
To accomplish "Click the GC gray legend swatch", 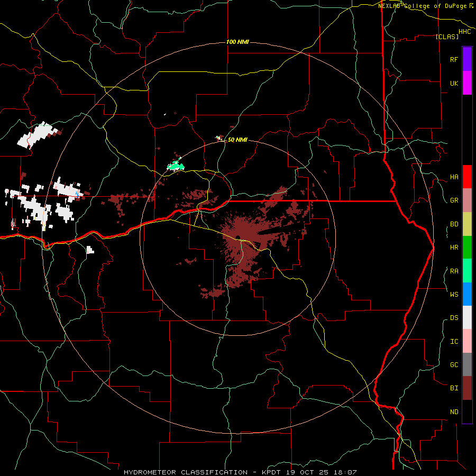I will (x=467, y=364).
